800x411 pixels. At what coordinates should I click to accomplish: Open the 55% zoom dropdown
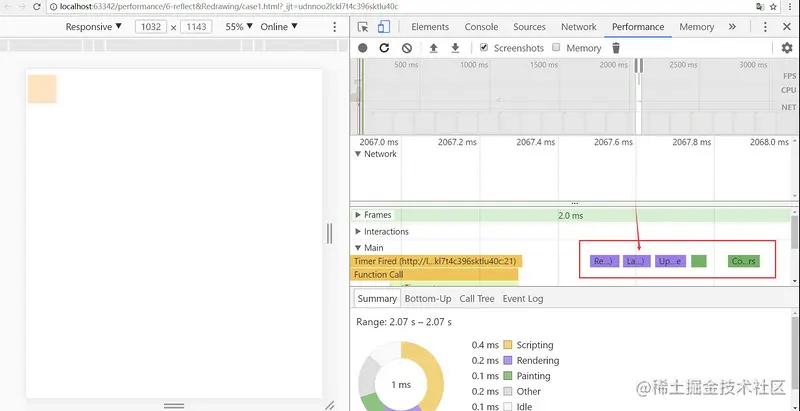pyautogui.click(x=239, y=27)
